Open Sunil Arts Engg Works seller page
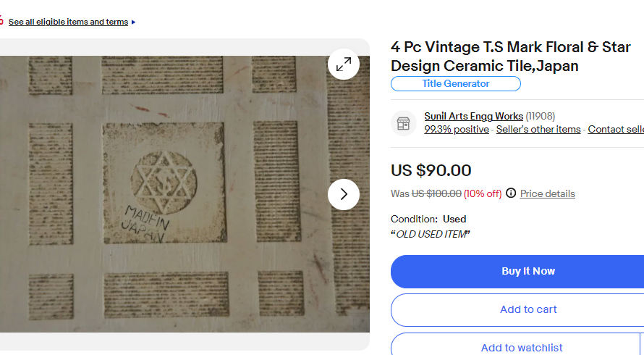Screen dimensions: 644x355 (x=473, y=116)
